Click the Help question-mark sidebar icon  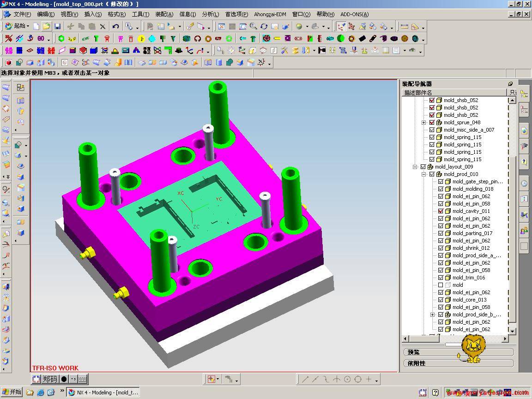[524, 161]
